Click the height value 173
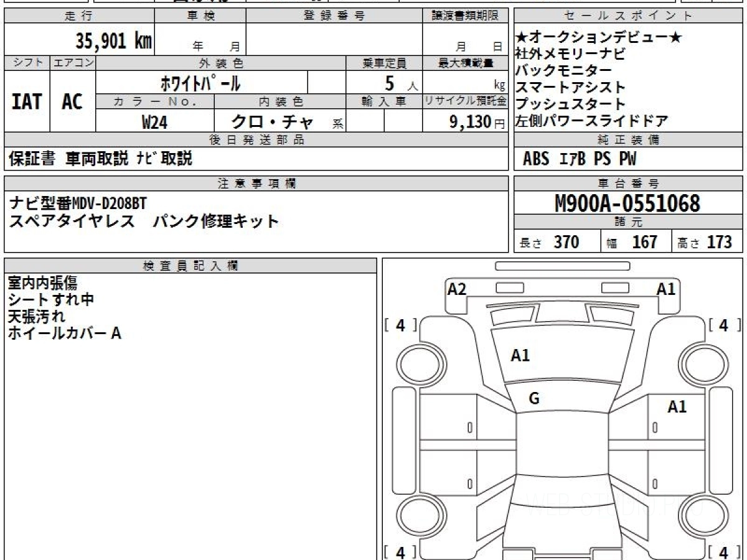Viewport: 747px width, 560px height. [720, 242]
